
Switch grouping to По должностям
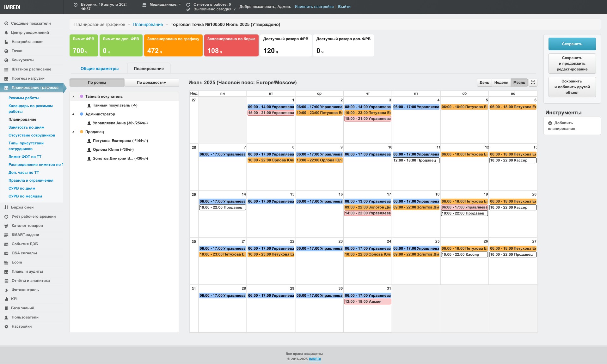[x=151, y=82]
